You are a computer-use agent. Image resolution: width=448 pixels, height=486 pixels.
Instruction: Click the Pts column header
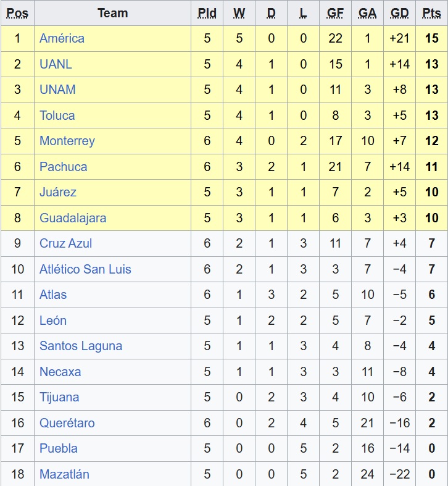tap(431, 13)
